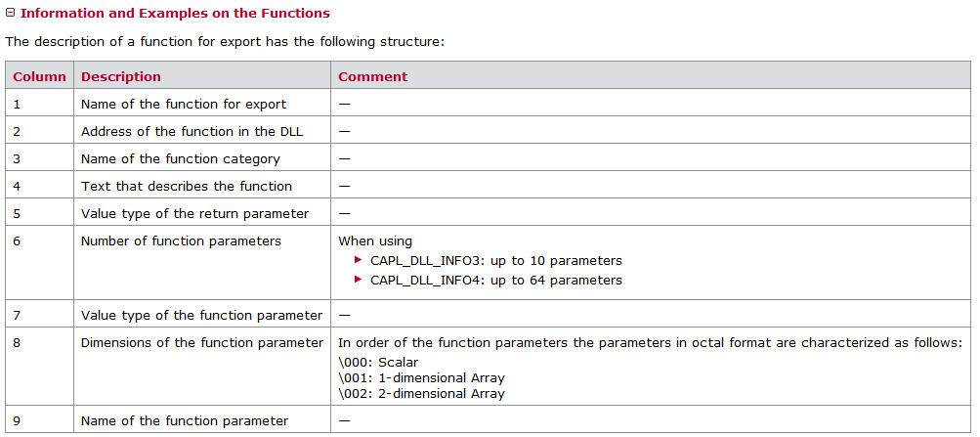
Task: Select the Column table header
Action: [x=40, y=76]
